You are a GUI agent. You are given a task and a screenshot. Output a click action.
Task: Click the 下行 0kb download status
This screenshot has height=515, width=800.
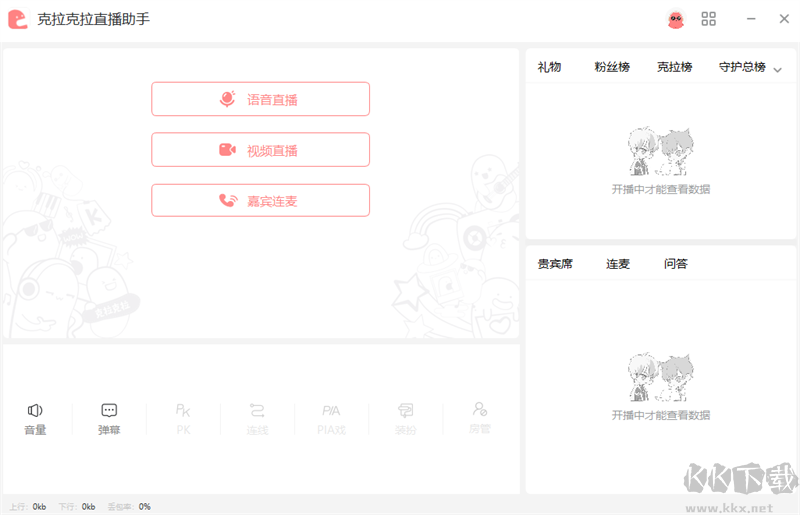point(77,507)
